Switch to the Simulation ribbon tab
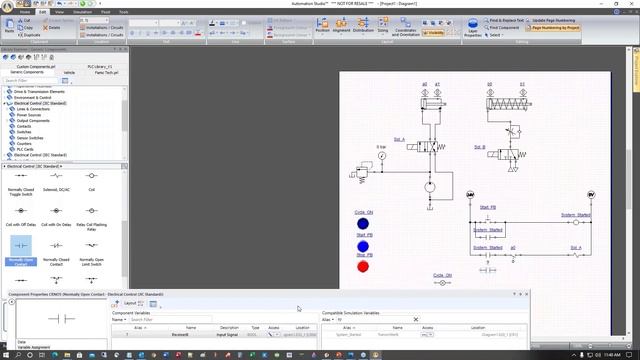This screenshot has height=360, width=640. point(82,12)
